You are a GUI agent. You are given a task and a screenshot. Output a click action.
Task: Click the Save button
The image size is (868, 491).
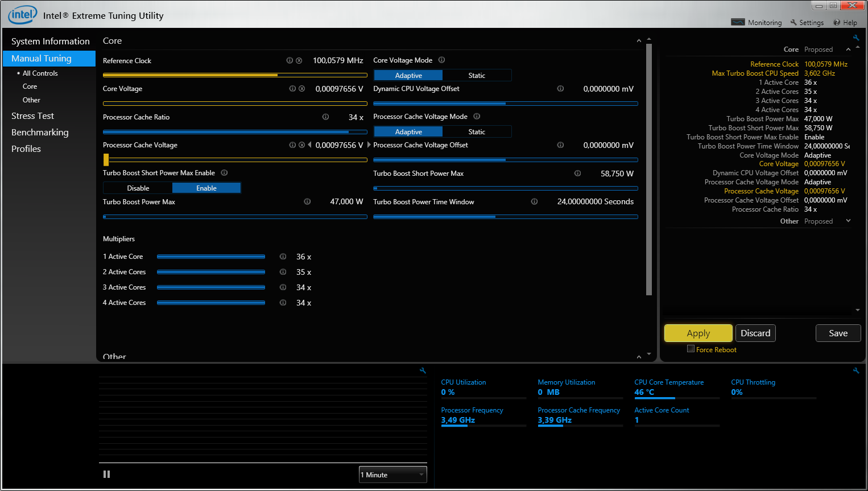point(838,333)
